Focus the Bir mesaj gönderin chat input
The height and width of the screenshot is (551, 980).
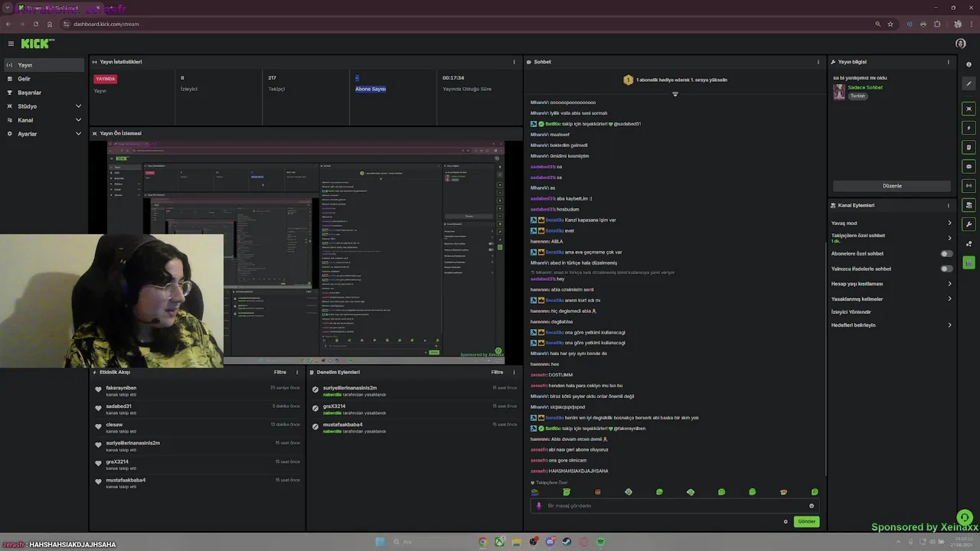[x=675, y=506]
